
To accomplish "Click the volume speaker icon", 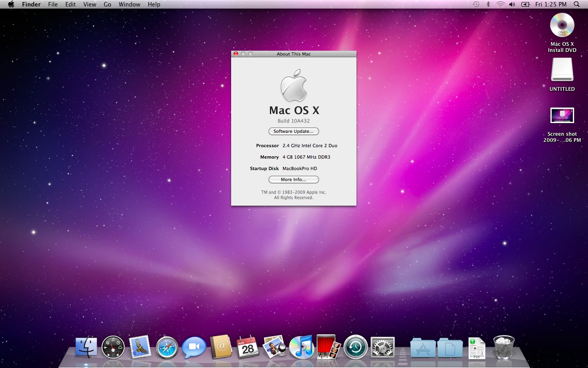I will pyautogui.click(x=512, y=4).
